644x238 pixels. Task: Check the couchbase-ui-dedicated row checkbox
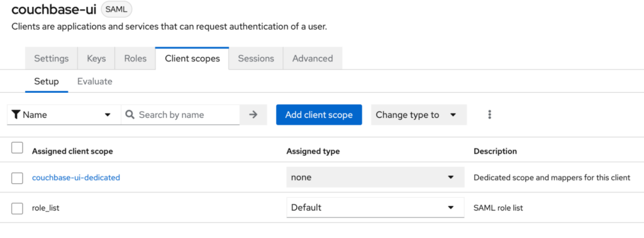17,178
